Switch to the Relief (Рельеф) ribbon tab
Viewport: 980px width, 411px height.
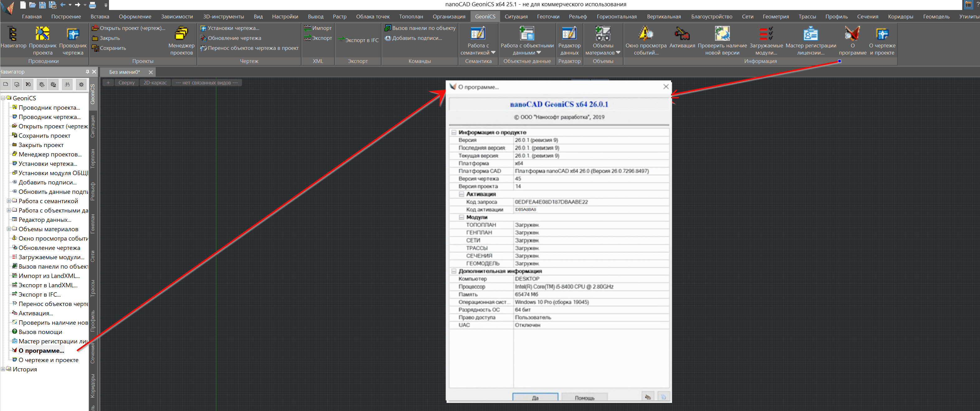pyautogui.click(x=577, y=17)
